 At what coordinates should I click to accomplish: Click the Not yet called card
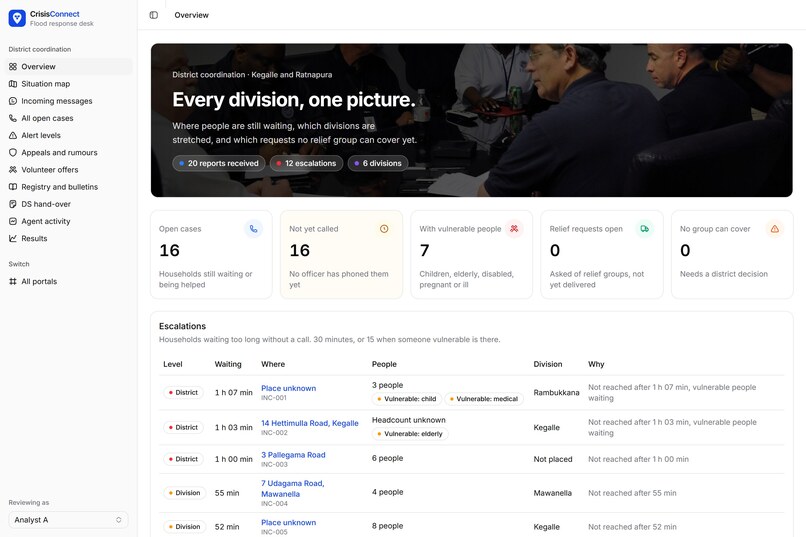(x=341, y=254)
